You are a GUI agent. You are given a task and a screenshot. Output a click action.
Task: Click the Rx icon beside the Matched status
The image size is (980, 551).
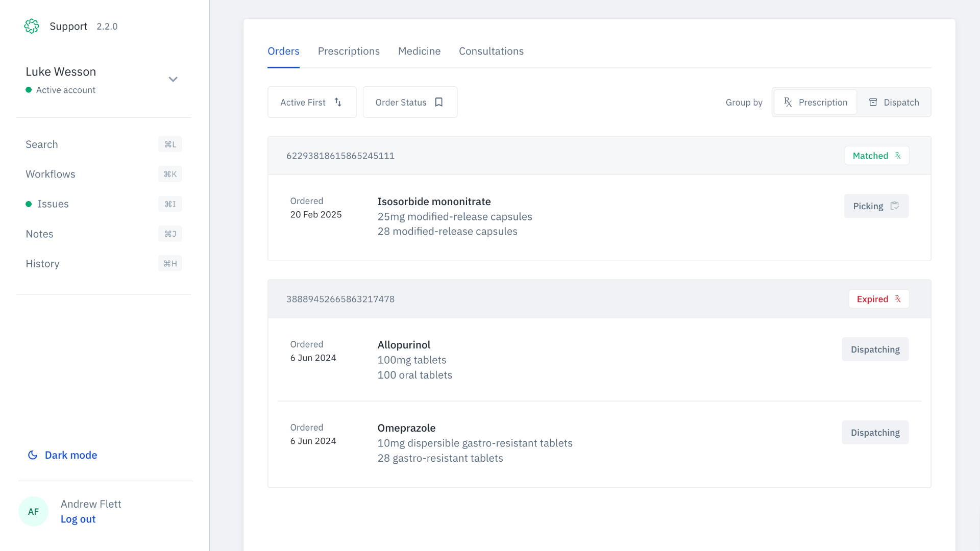899,156
